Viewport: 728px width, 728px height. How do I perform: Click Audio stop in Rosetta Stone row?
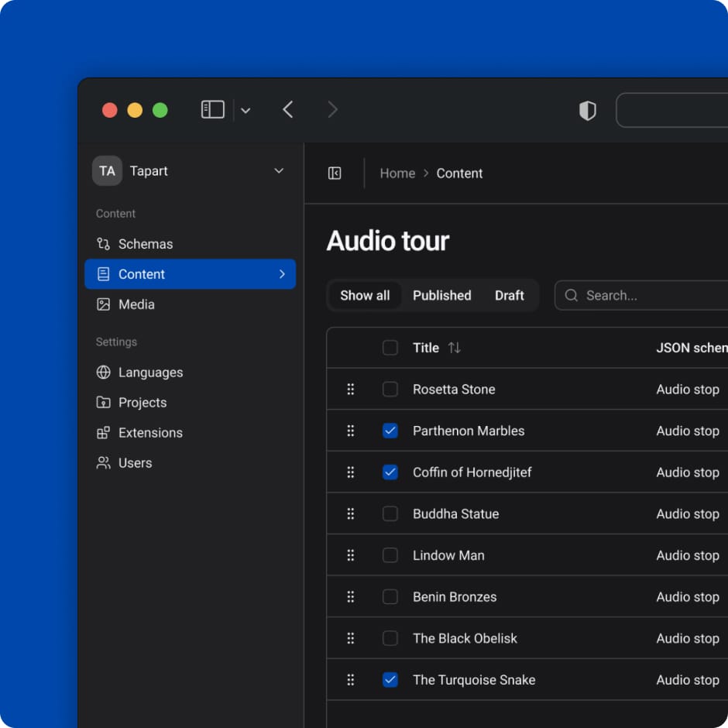coord(688,389)
